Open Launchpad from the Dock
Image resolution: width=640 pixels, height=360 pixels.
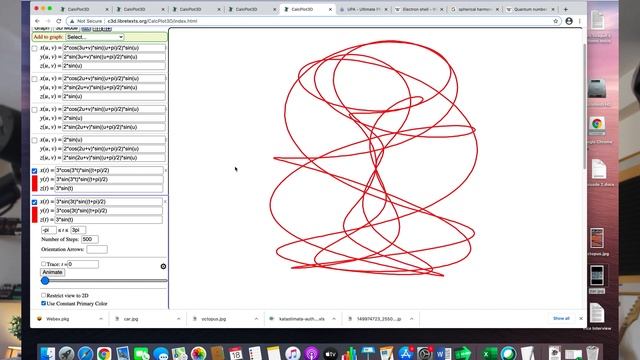tap(67, 353)
